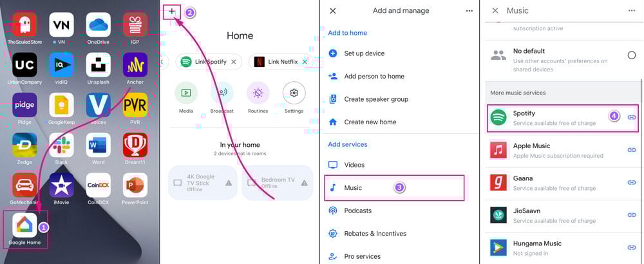Open the Microsoft Word app
The width and height of the screenshot is (644, 264).
tap(98, 145)
